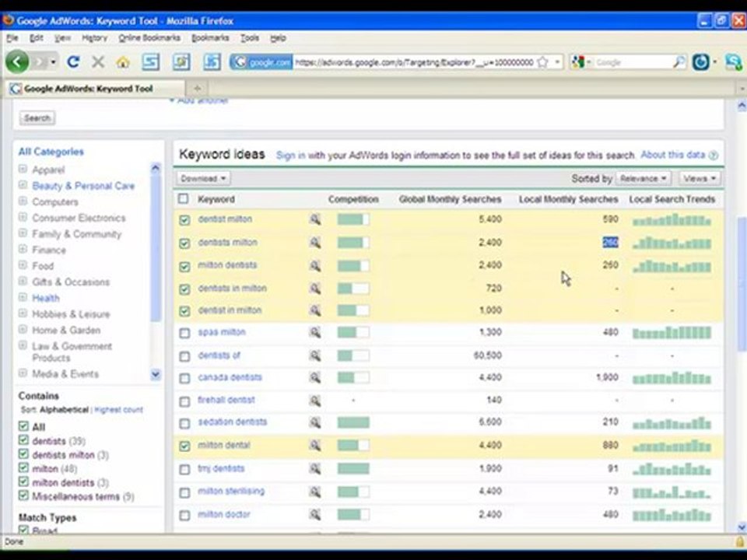This screenshot has width=747, height=560.
Task: Expand the Finance category
Action: tap(23, 249)
